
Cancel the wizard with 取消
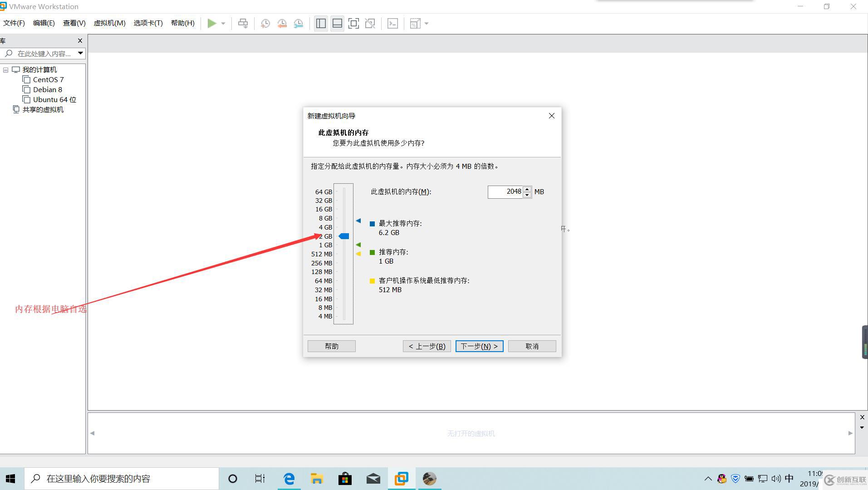[x=532, y=346]
